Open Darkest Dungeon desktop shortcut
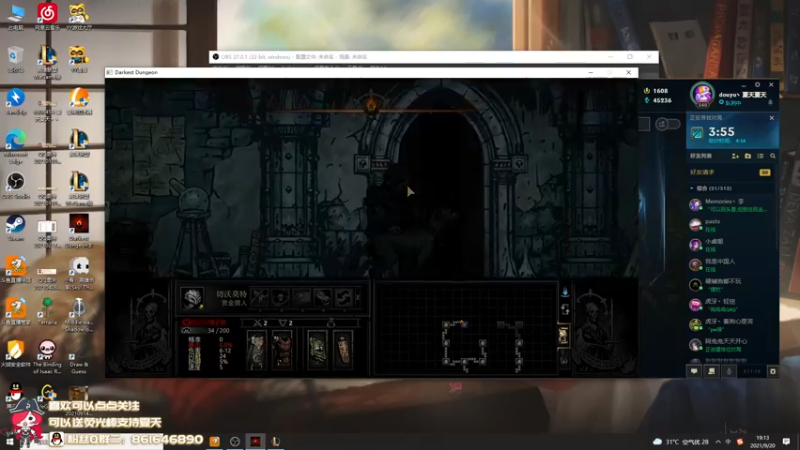The width and height of the screenshot is (800, 450). coord(79,231)
